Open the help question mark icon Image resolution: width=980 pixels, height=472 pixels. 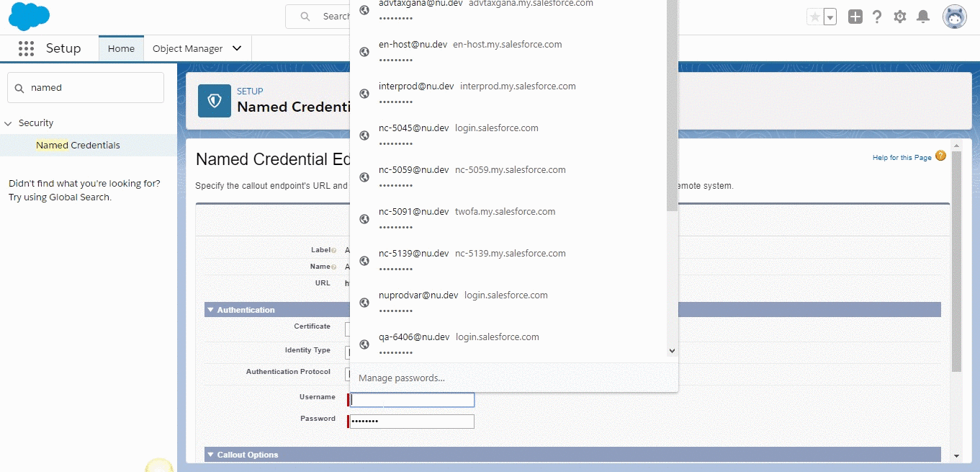click(x=877, y=17)
